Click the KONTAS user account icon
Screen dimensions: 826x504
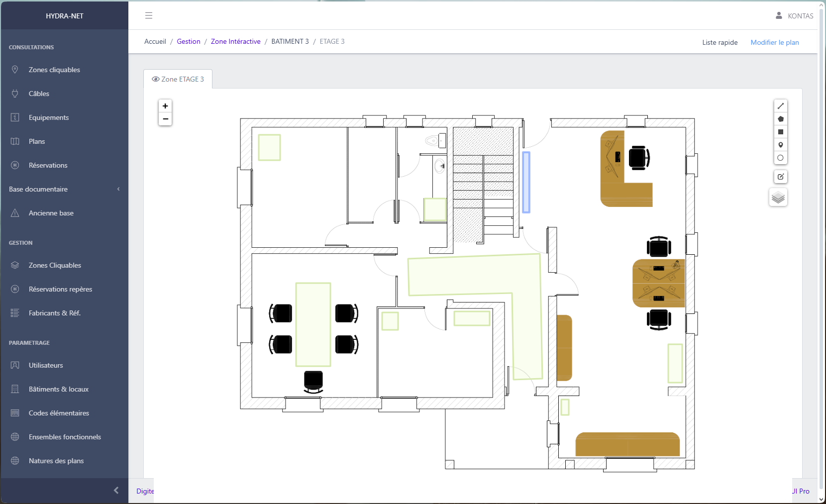click(x=778, y=15)
